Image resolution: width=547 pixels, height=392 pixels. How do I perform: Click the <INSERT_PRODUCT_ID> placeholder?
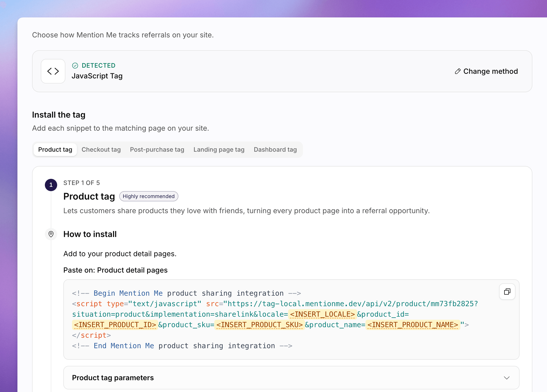coord(115,325)
